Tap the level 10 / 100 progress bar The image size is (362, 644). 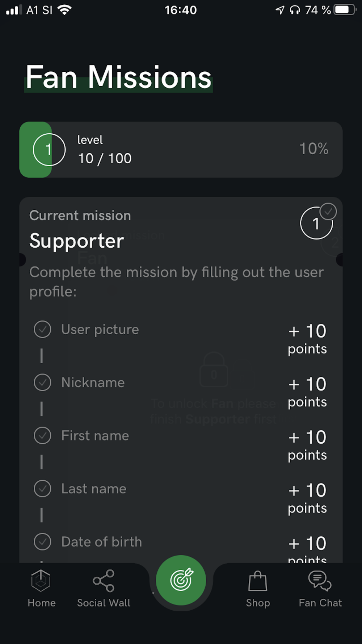coord(181,150)
